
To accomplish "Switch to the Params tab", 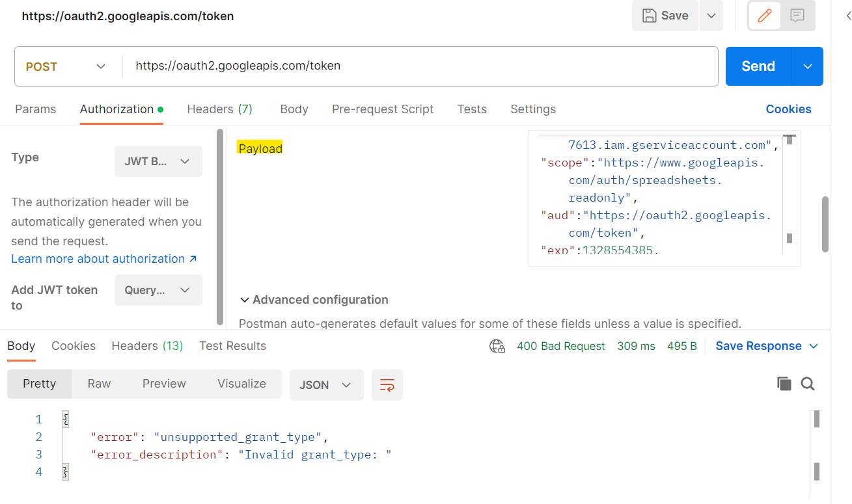I will (35, 109).
